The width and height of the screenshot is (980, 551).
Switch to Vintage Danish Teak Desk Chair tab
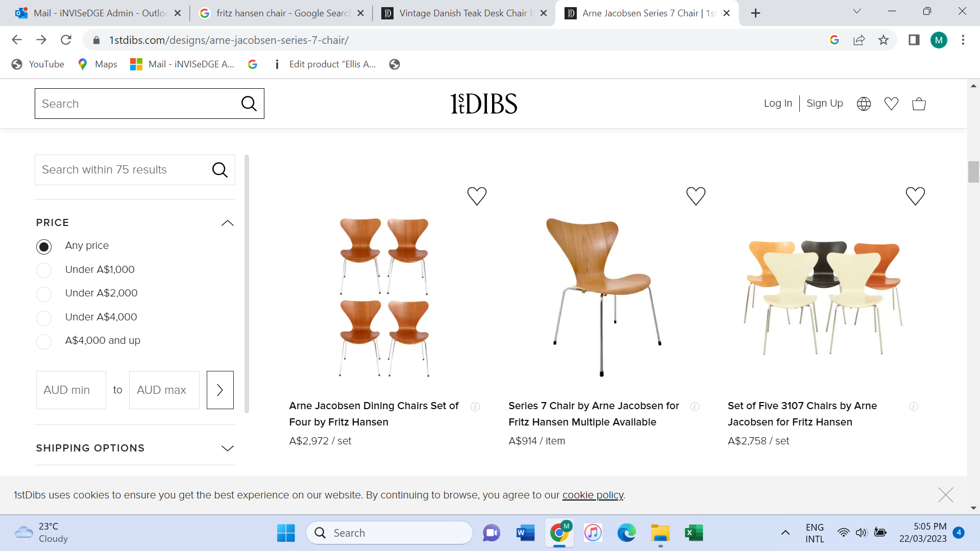(x=464, y=13)
